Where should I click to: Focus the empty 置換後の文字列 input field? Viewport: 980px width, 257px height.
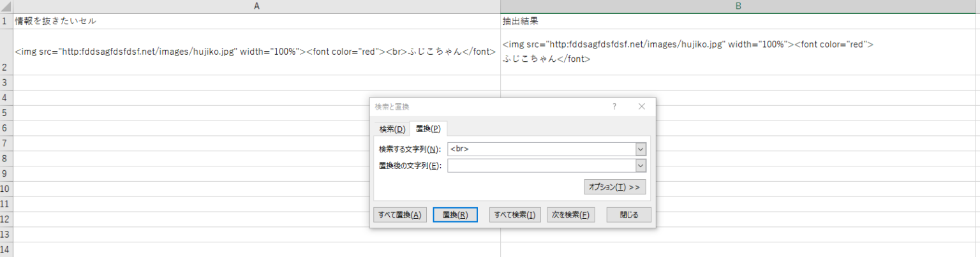point(542,166)
